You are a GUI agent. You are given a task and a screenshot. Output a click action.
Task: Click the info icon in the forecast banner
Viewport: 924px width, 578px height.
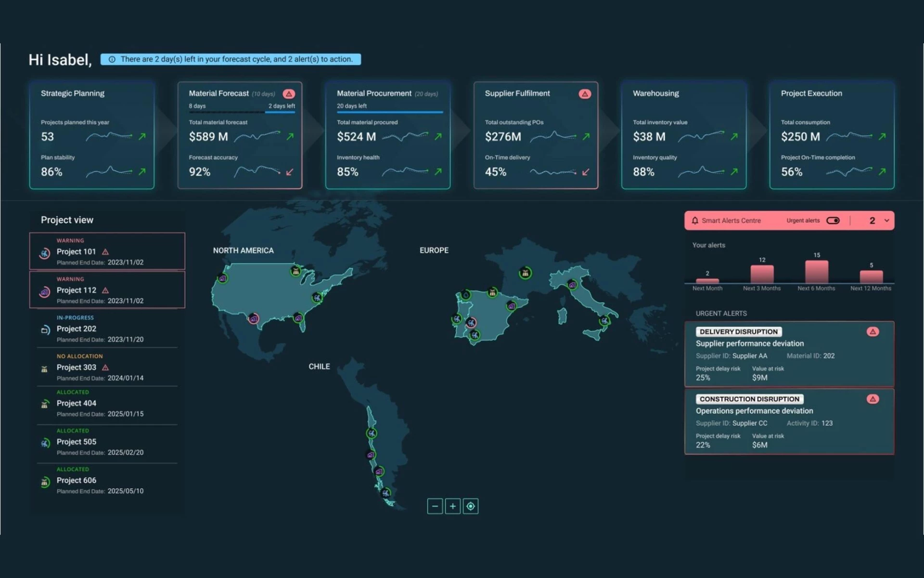coord(112,59)
